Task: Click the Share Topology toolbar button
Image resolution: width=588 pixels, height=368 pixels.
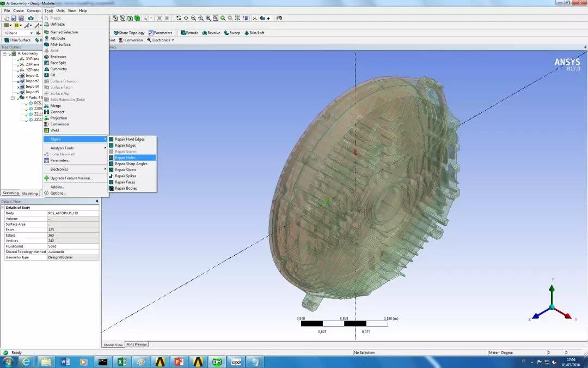Action: pyautogui.click(x=129, y=33)
